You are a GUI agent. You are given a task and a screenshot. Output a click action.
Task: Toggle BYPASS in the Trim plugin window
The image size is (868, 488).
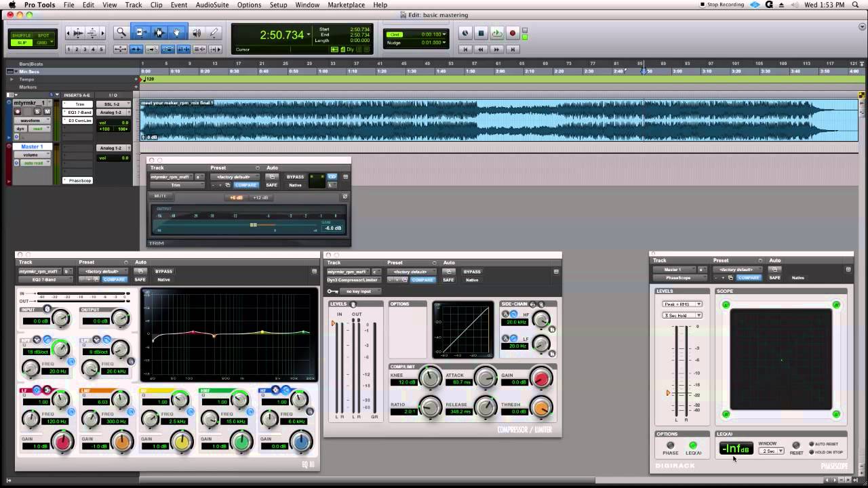(x=295, y=177)
